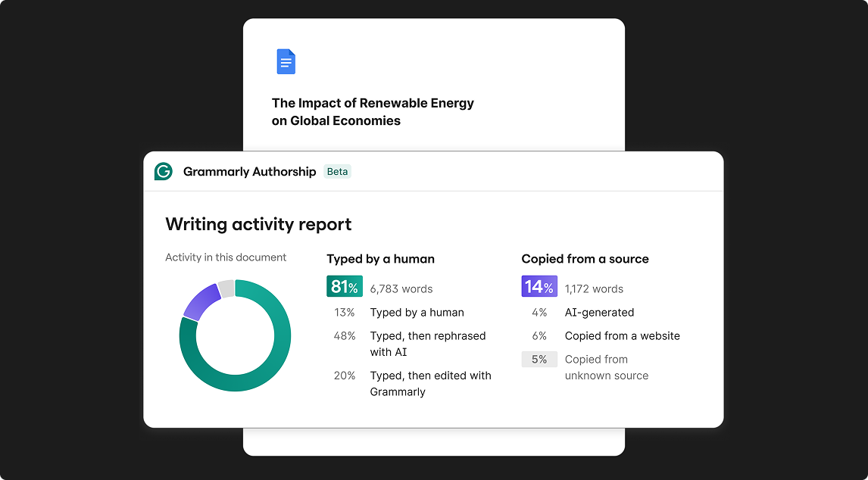Click the gray segment of the donut chart

click(226, 289)
